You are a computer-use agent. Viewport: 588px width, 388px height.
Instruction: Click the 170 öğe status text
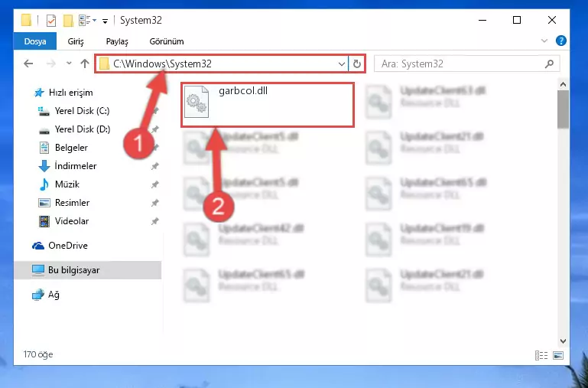click(x=38, y=354)
